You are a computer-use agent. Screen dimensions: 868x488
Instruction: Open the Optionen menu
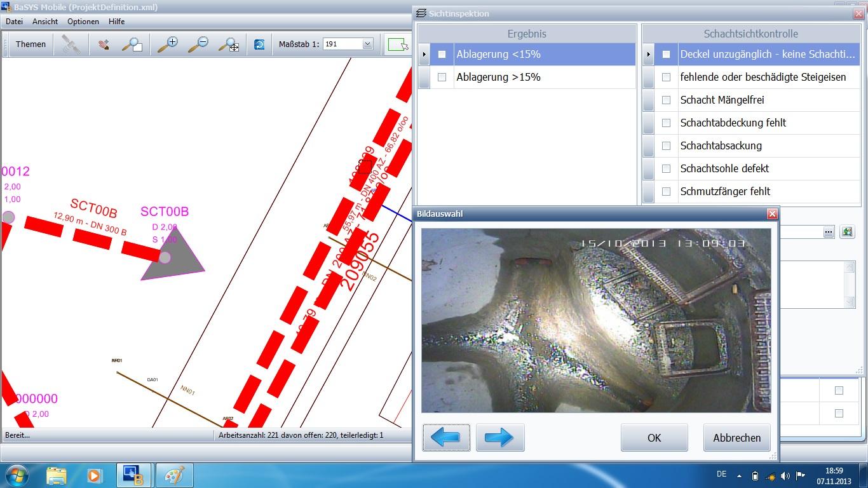(83, 22)
